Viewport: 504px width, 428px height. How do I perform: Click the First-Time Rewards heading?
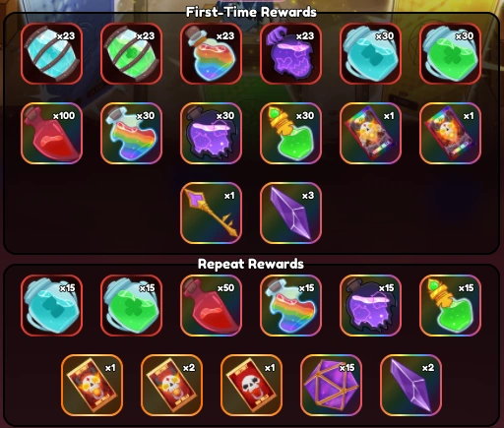coord(251,12)
